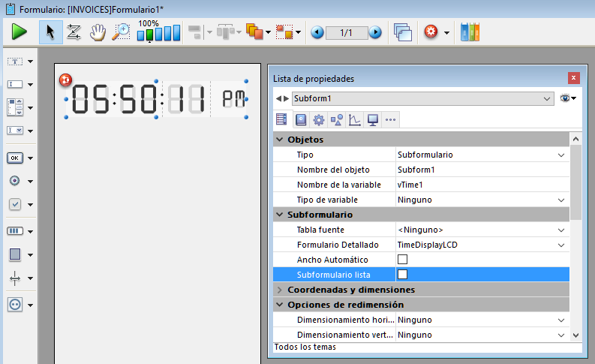This screenshot has height=364, width=595.
Task: Run the form with the green play button
Action: pos(20,32)
